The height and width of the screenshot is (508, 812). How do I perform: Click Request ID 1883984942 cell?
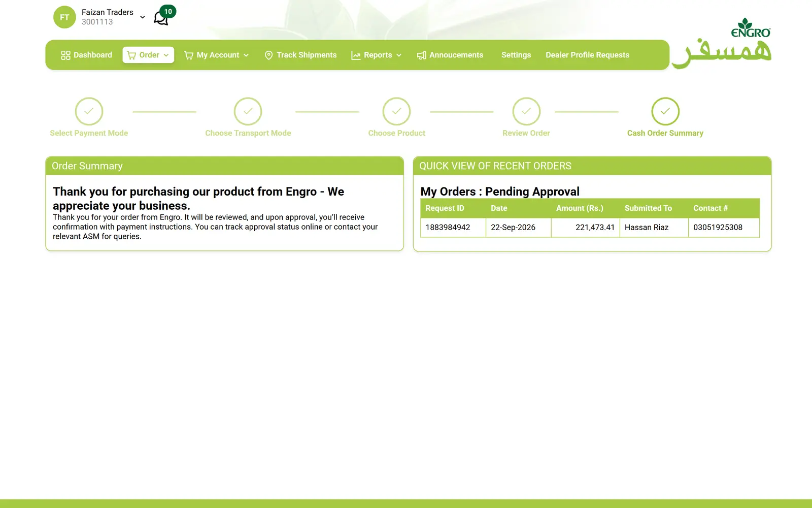click(453, 228)
